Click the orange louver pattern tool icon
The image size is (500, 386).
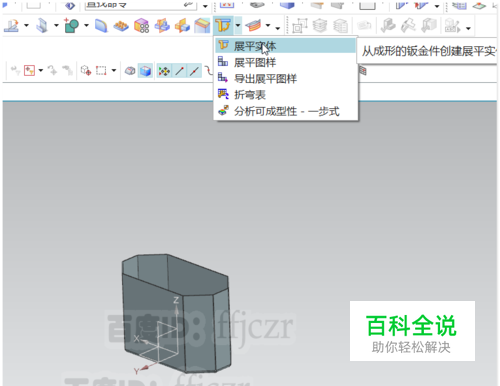(x=121, y=25)
